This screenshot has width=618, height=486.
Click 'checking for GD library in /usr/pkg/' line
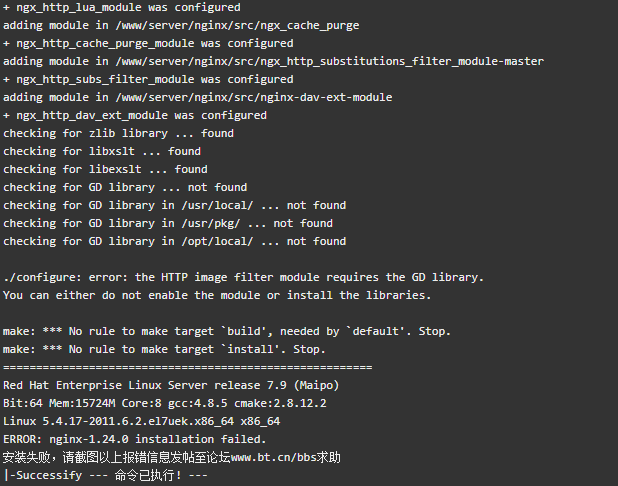(x=168, y=223)
